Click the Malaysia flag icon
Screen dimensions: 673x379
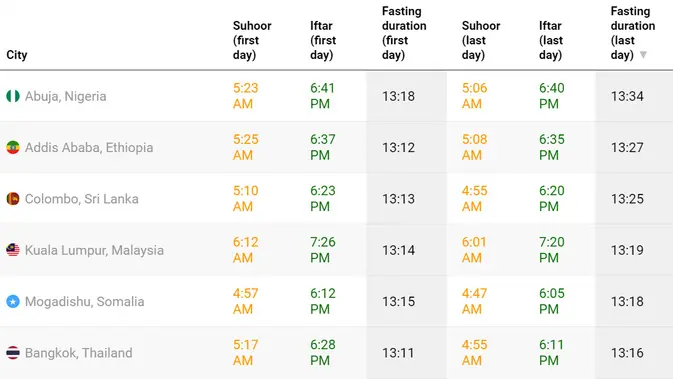click(13, 250)
